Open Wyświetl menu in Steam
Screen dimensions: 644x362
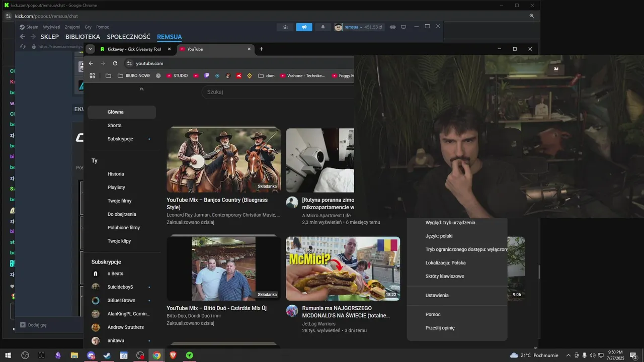51,27
